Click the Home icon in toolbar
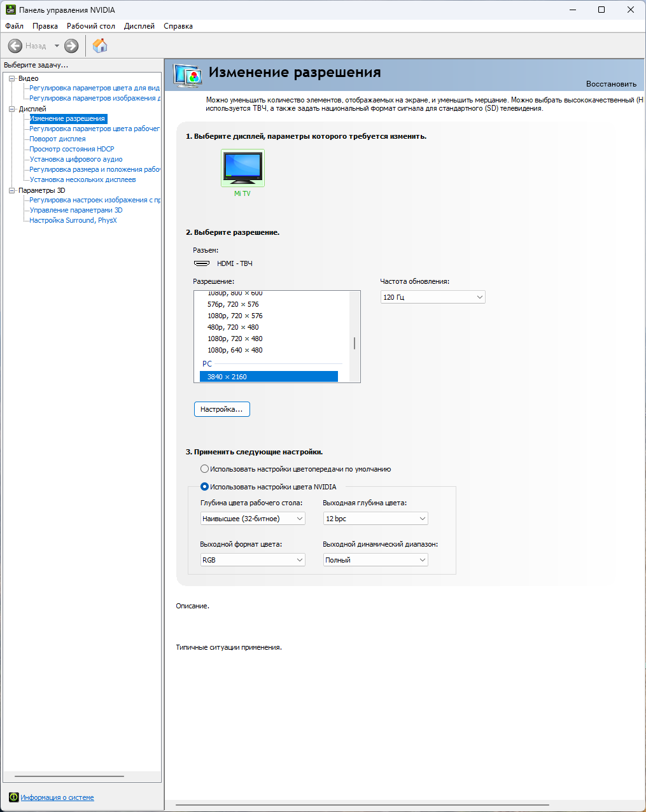The width and height of the screenshot is (646, 812). 100,46
